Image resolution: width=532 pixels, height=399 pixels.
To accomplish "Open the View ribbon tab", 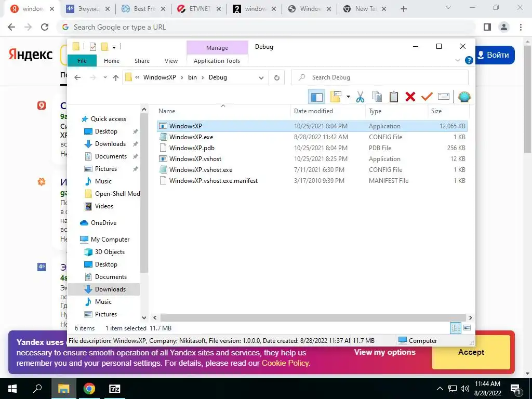I will tap(171, 61).
